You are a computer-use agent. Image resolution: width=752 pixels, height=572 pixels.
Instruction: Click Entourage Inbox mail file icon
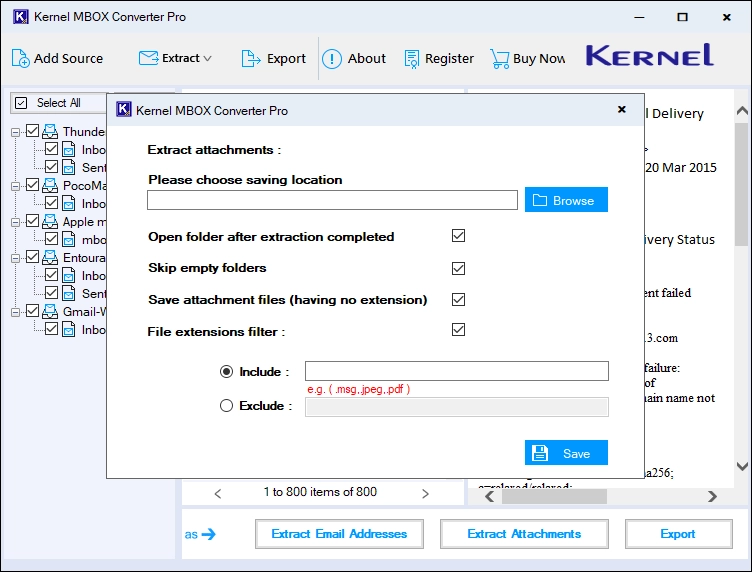pyautogui.click(x=69, y=275)
